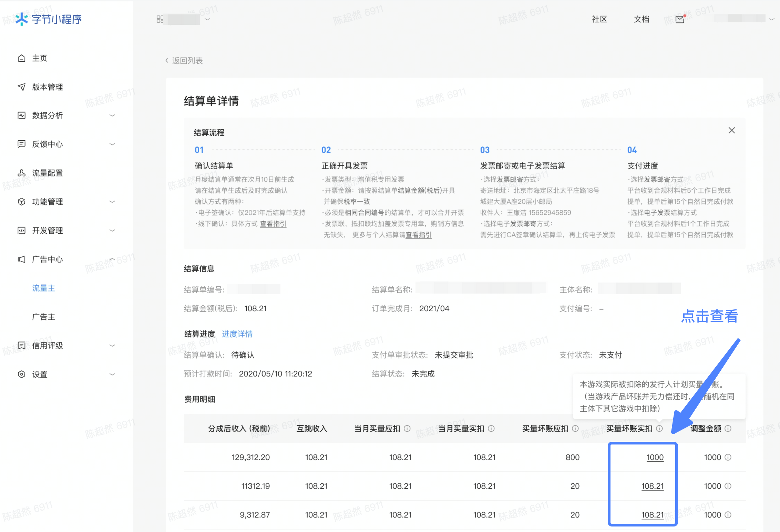780x532 pixels.
Task: Click the 流量配置 sidebar icon
Action: pyautogui.click(x=21, y=173)
